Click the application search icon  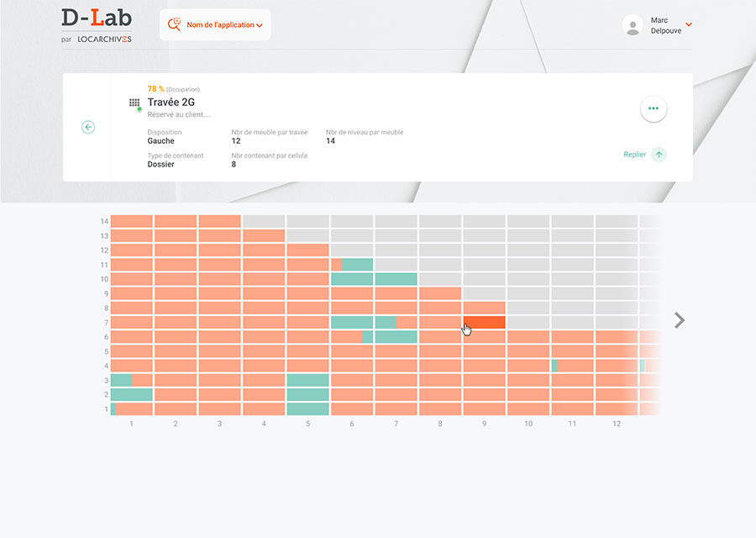pyautogui.click(x=175, y=25)
